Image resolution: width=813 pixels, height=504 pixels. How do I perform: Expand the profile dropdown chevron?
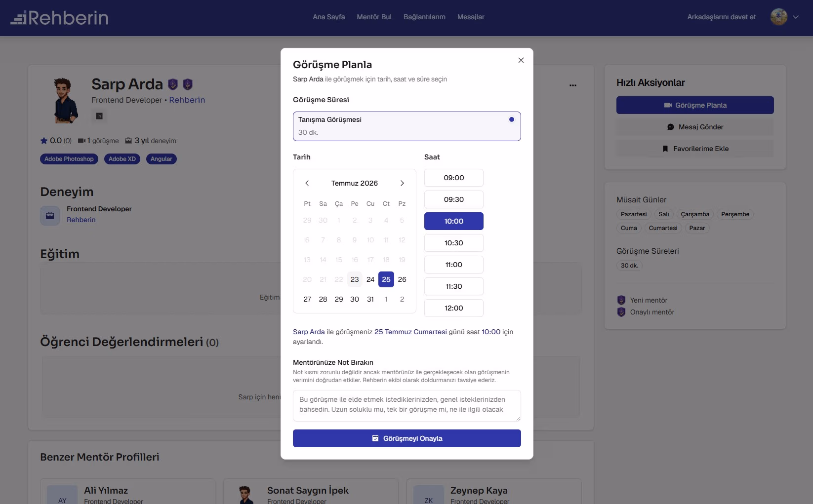pyautogui.click(x=796, y=17)
